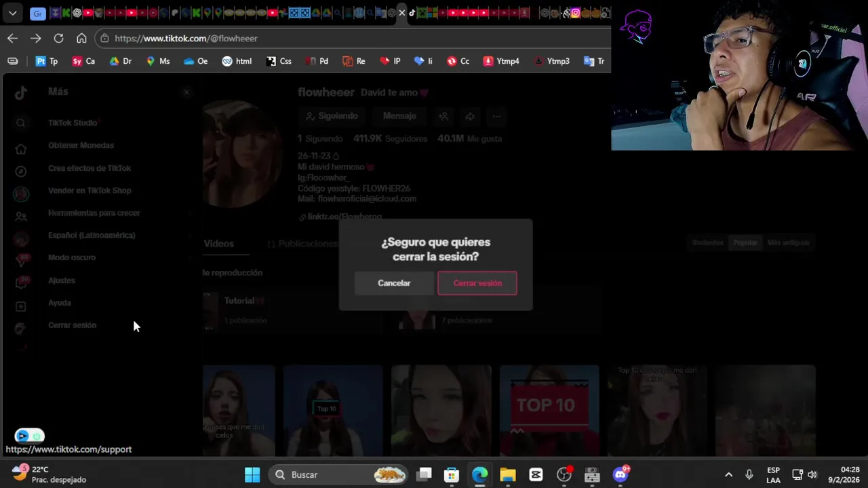This screenshot has height=488, width=868.
Task: Click the taskbar Buscar search box
Action: 338,474
